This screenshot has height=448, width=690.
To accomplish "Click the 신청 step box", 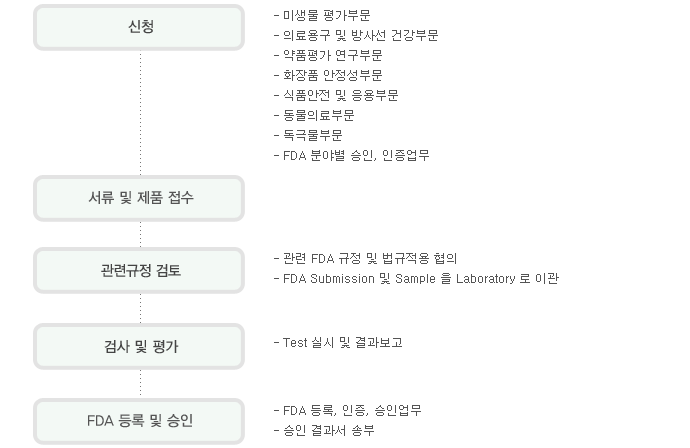I will [x=139, y=27].
